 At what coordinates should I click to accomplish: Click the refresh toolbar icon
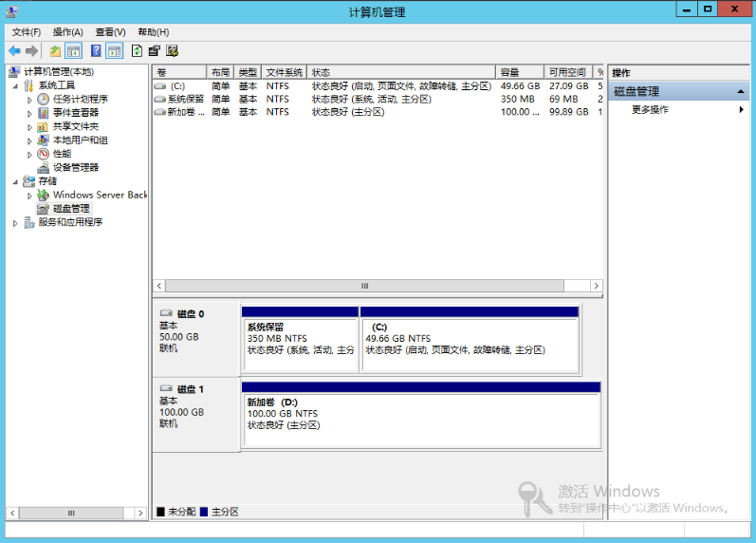pos(137,50)
